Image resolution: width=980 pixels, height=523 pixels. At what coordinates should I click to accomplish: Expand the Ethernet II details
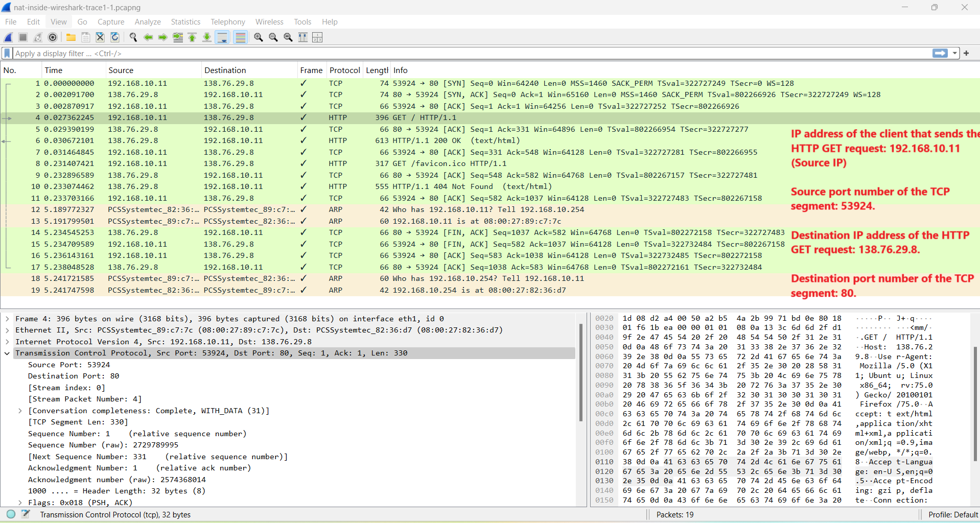7,330
